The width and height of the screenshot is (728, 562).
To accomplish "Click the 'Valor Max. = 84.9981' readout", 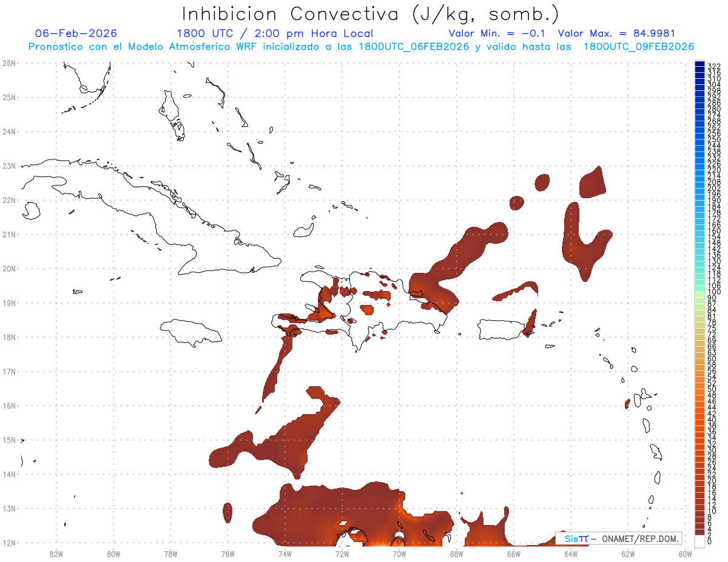I will click(616, 33).
